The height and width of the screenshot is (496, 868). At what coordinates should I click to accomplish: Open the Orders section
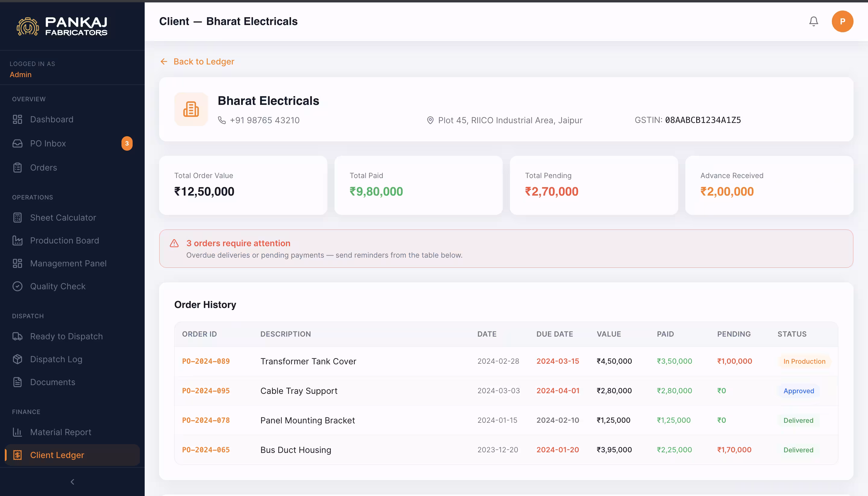coord(43,167)
